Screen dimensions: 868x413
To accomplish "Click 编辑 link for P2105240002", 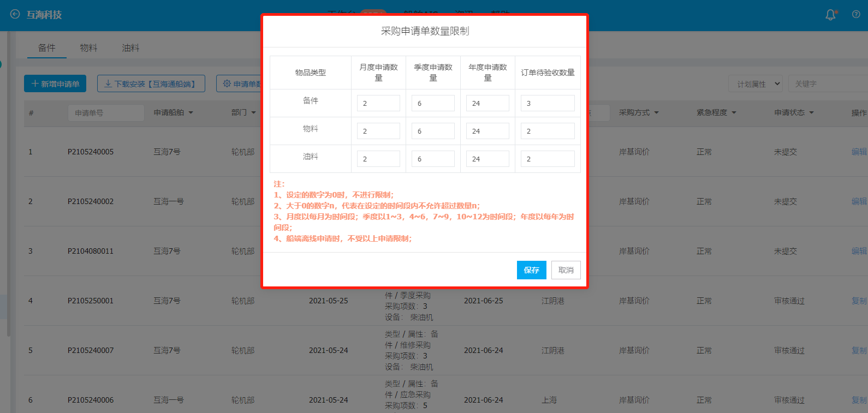I will point(859,201).
